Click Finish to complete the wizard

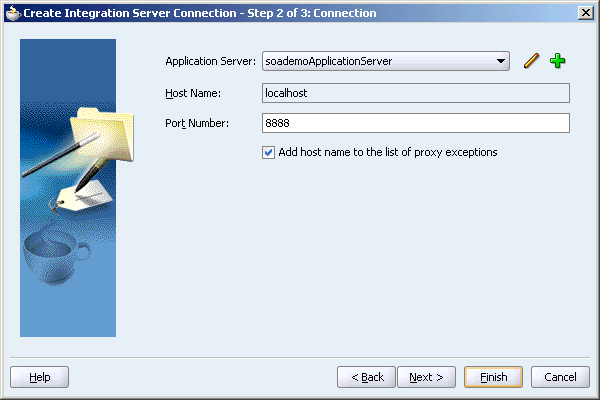click(x=493, y=377)
